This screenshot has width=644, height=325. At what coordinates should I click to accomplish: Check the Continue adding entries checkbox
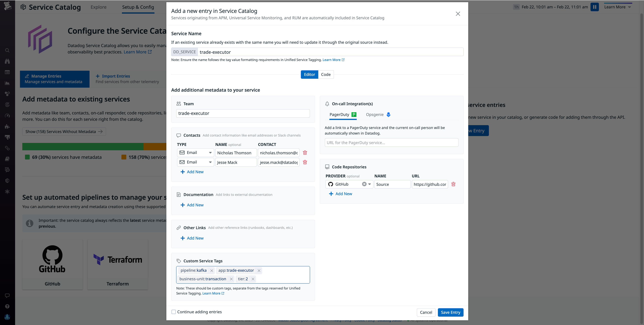[174, 312]
